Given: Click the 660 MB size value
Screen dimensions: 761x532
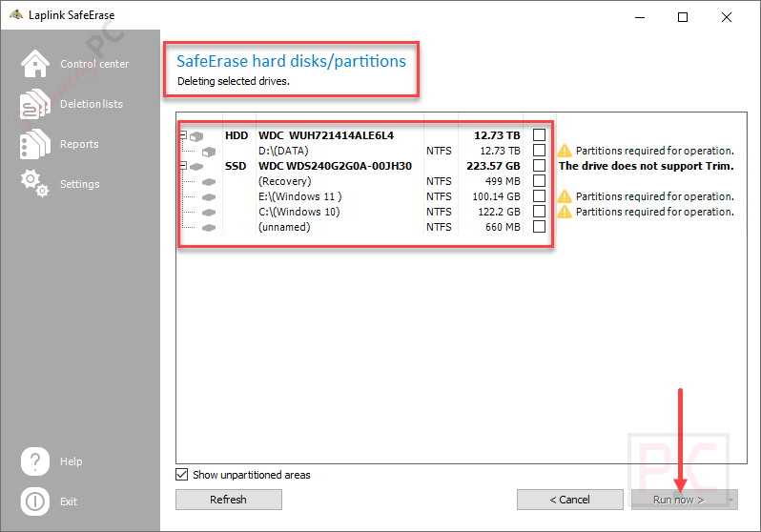Looking at the screenshot, I should (x=503, y=227).
